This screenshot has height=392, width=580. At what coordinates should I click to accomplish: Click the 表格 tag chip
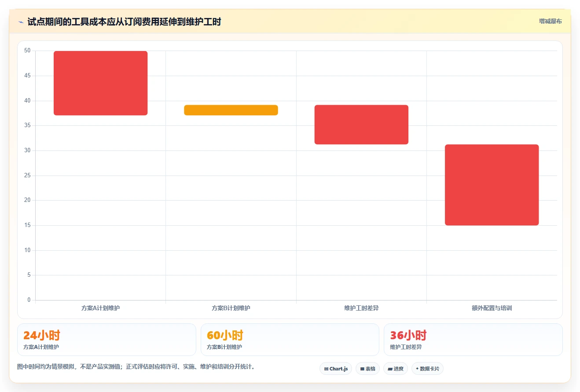(367, 369)
